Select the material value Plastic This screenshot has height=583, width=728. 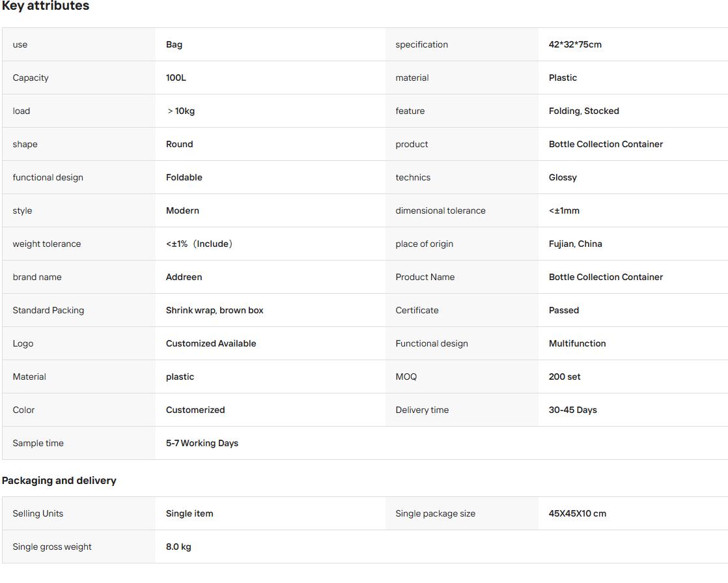[x=563, y=78]
